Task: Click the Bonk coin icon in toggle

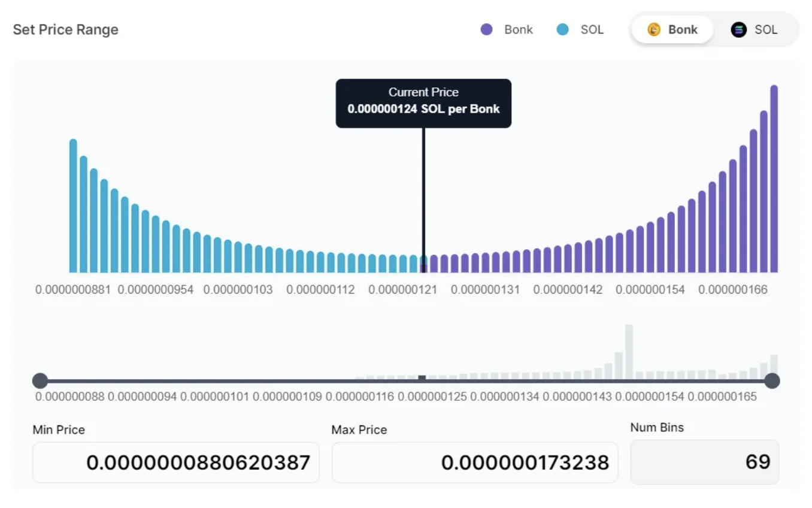Action: click(x=654, y=29)
